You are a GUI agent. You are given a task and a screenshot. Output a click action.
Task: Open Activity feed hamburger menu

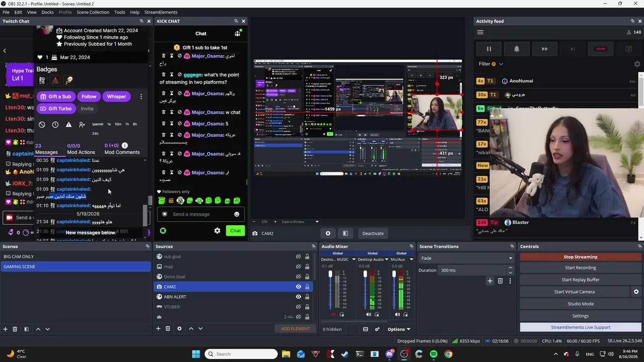click(480, 33)
